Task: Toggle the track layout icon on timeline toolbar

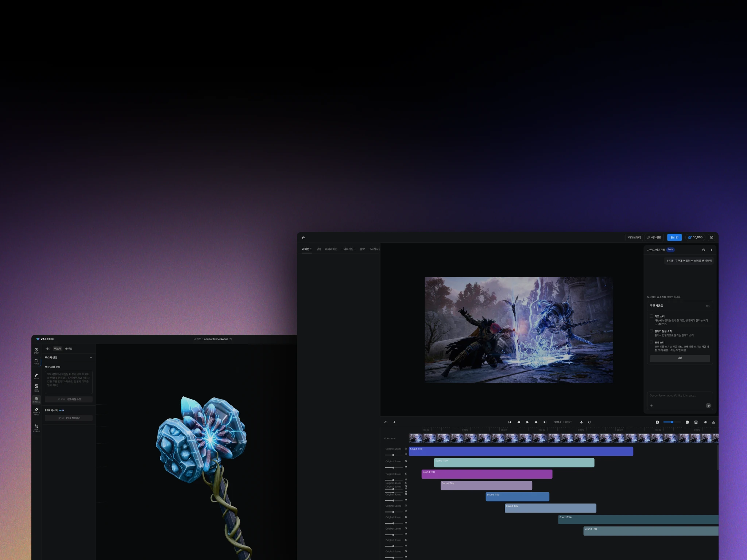Action: point(696,422)
